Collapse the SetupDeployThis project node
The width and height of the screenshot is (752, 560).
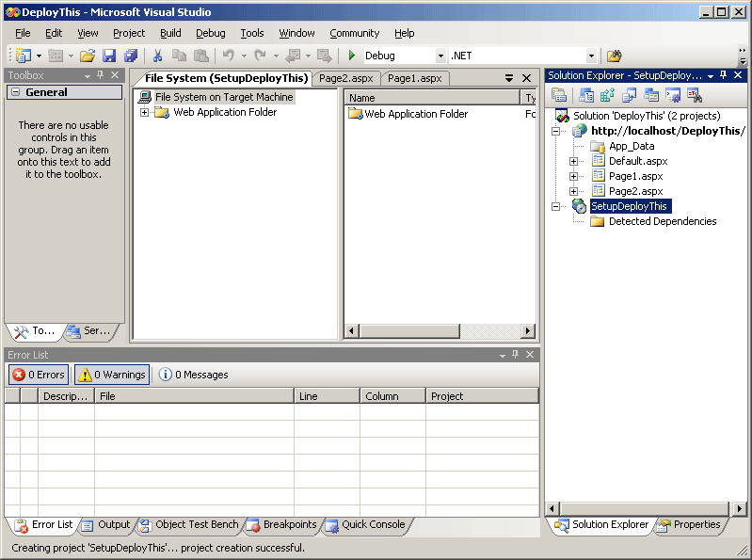point(555,207)
